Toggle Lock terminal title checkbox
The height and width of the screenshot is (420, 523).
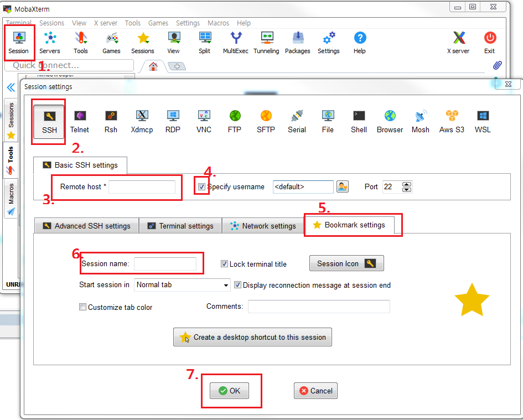(225, 264)
